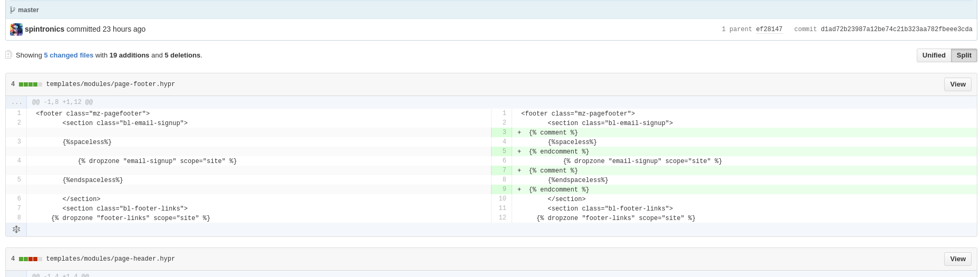The width and height of the screenshot is (980, 277).
Task: Open templates/modules/page-footer.hypr file path
Action: pos(110,84)
